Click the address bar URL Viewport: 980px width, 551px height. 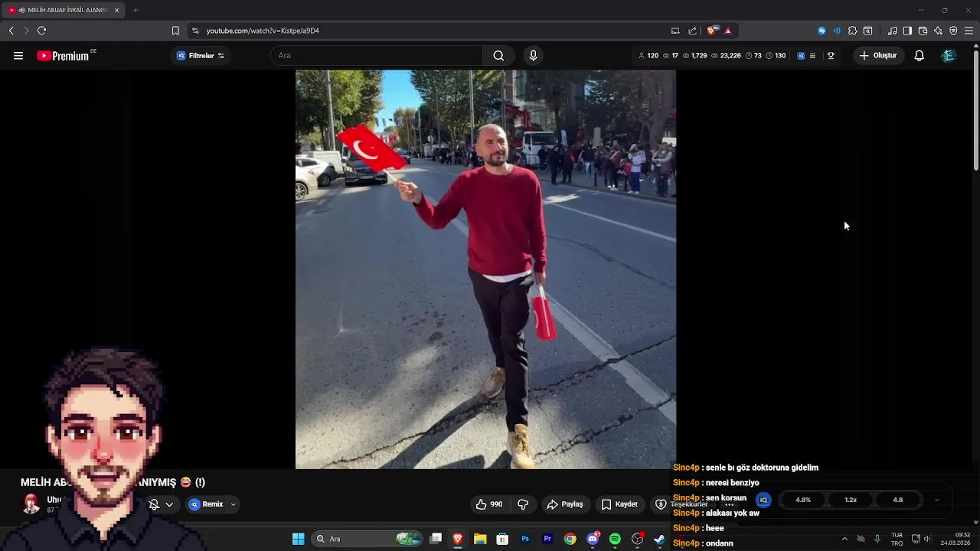(x=263, y=31)
